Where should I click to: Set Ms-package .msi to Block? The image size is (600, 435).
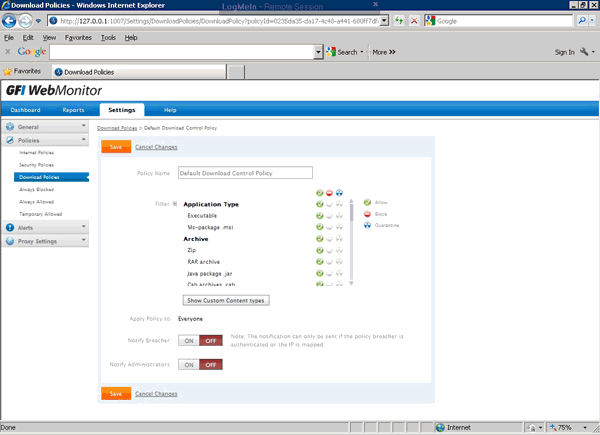(329, 227)
